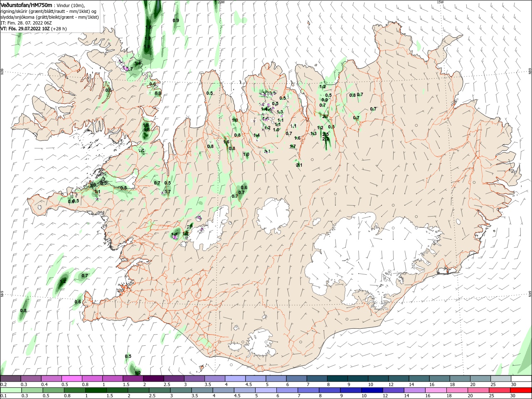Image resolution: width=532 pixels, height=399 pixels.
Task: Click the 20W longitude label
Action: click(x=221, y=2)
